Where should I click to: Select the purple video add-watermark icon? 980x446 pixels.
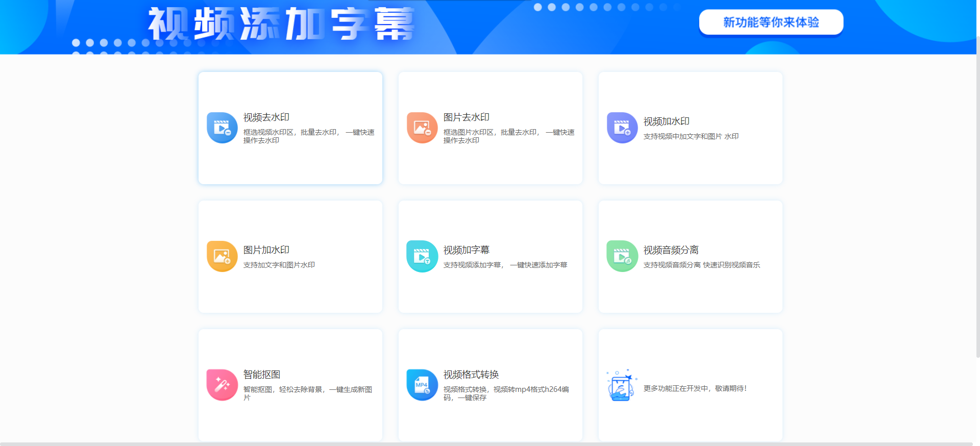pyautogui.click(x=622, y=128)
